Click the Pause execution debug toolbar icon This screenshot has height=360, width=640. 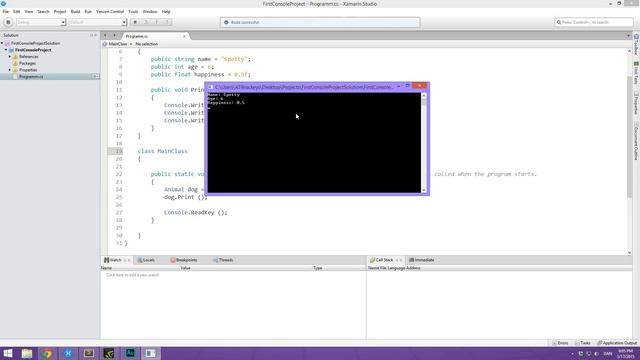[x=135, y=22]
